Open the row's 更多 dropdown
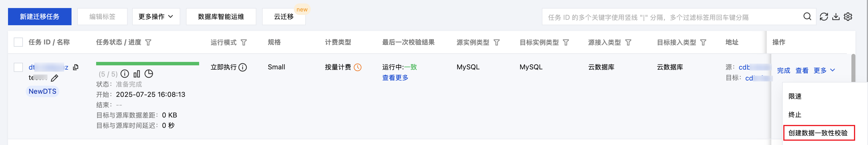This screenshot has height=145, width=868. tap(824, 70)
